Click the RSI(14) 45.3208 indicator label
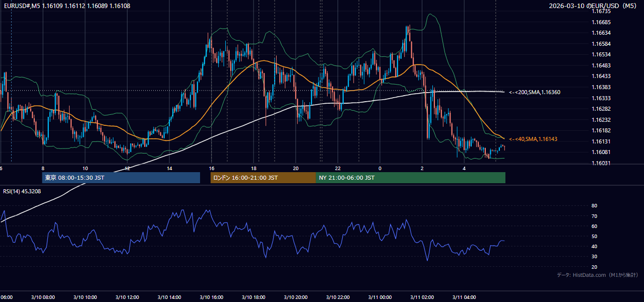The height and width of the screenshot is (302, 644). pos(22,191)
